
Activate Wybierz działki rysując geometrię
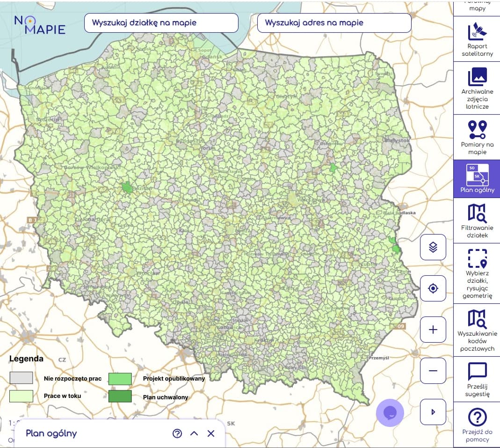477,273
